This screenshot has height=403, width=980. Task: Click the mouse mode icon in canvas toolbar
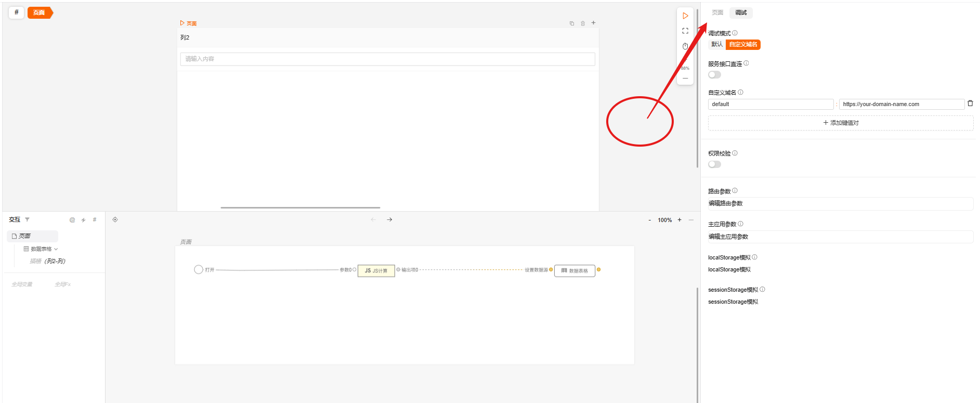click(685, 46)
